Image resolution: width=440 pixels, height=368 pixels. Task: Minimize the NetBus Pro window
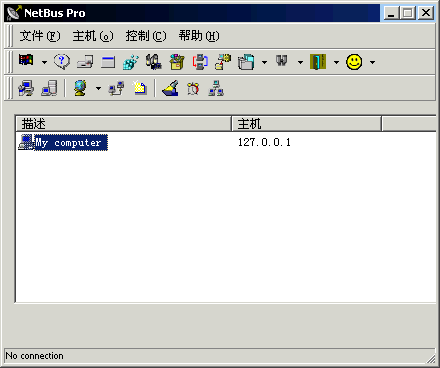point(391,13)
